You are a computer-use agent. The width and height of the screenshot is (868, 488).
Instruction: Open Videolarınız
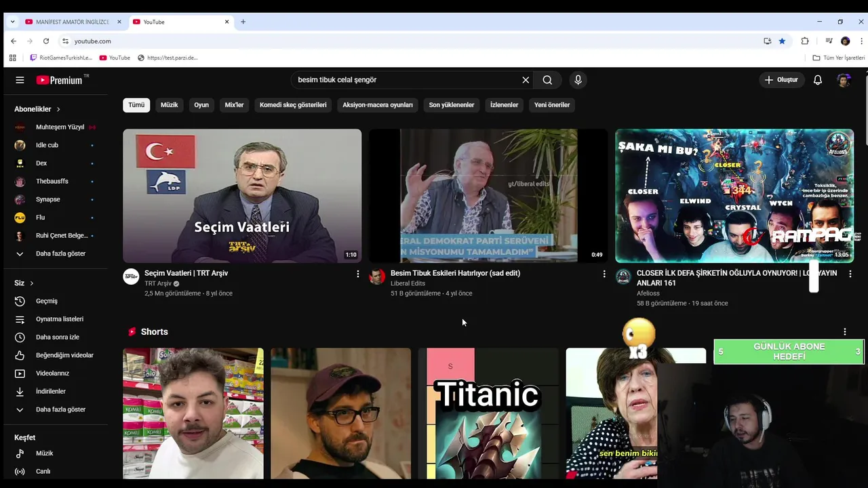(56, 373)
